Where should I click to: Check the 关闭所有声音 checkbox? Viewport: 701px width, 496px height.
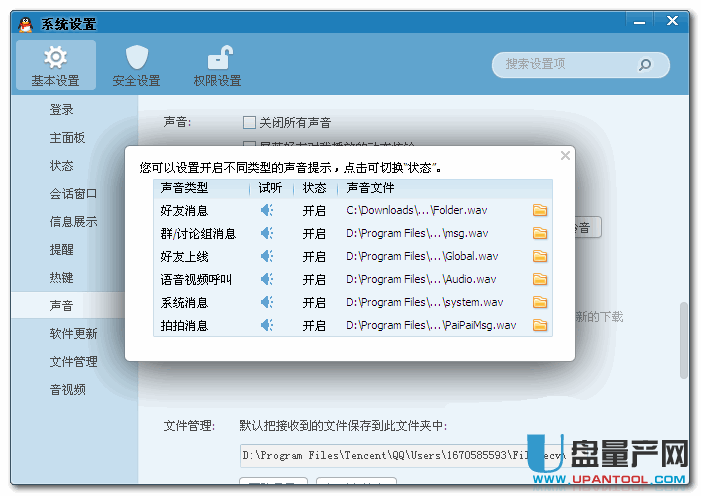[249, 122]
